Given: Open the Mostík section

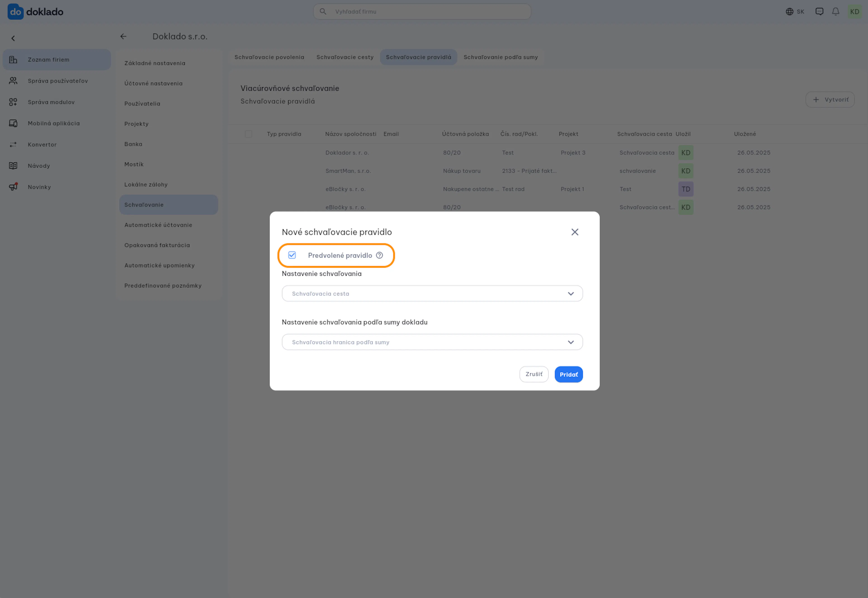Looking at the screenshot, I should [x=168, y=164].
